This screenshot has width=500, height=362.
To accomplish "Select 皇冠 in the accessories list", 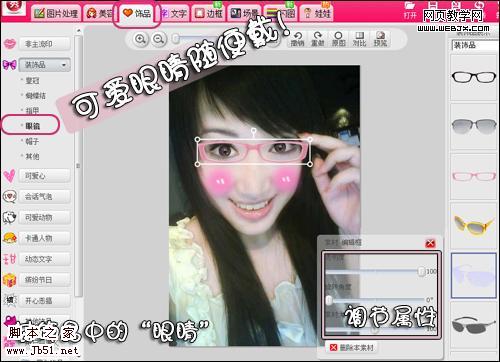I will point(32,80).
